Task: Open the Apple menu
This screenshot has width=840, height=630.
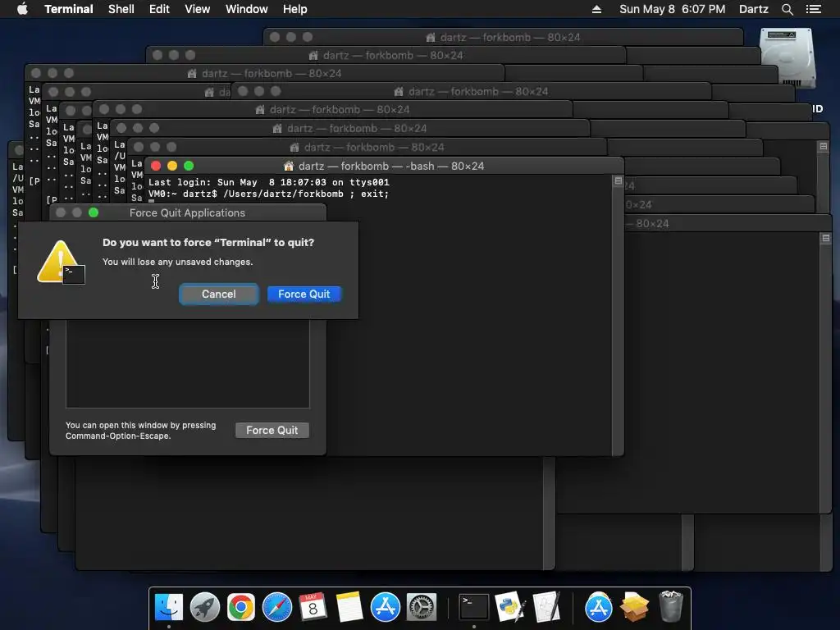Action: (22, 9)
